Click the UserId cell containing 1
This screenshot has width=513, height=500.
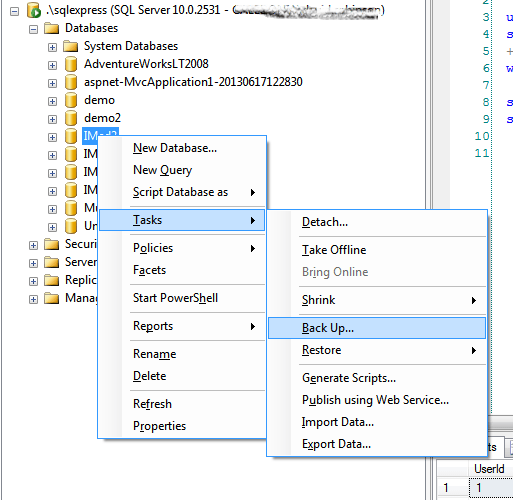[491, 488]
